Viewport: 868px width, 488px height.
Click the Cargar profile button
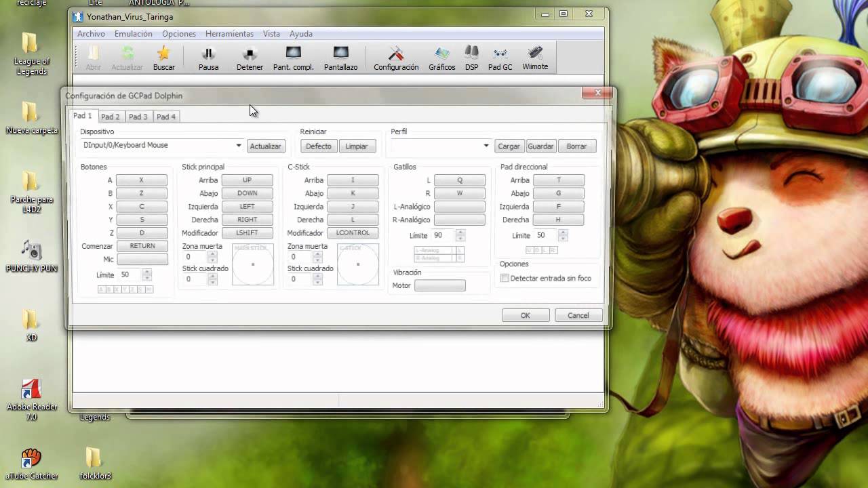coord(509,146)
